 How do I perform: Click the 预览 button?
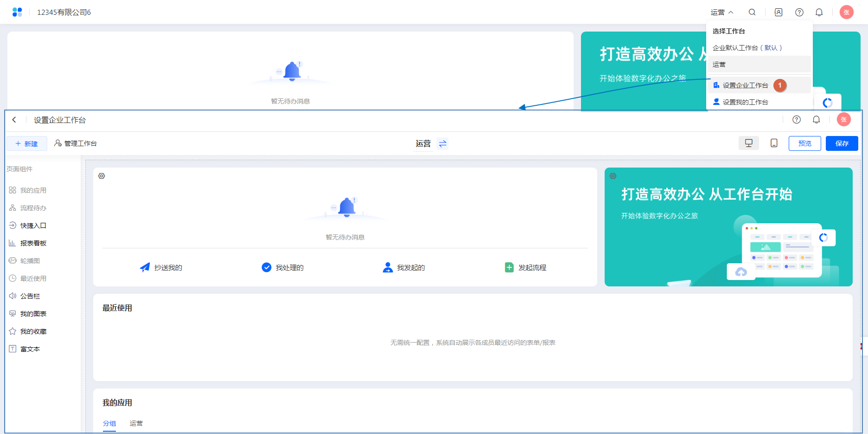click(804, 143)
